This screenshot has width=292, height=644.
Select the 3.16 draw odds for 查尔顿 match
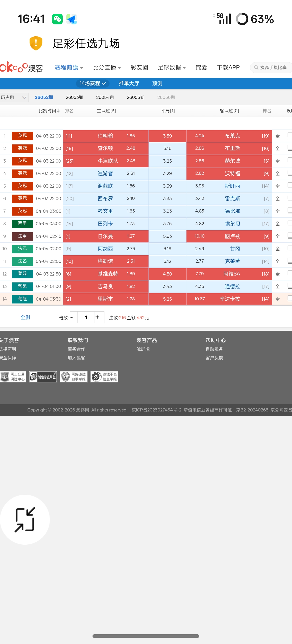(x=167, y=148)
